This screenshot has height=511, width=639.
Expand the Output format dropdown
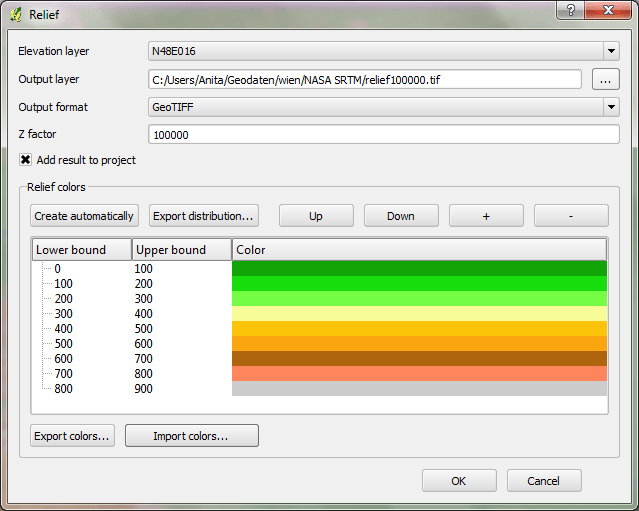tap(610, 107)
